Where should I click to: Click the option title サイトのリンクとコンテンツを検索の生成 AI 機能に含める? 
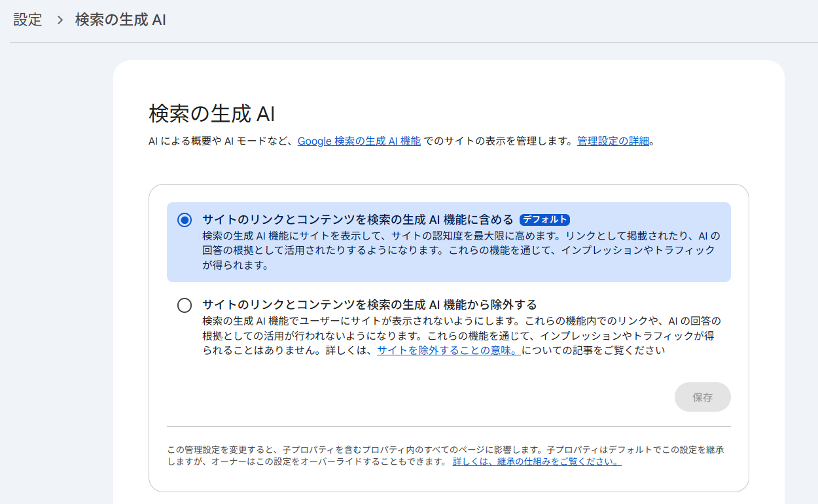tap(358, 220)
